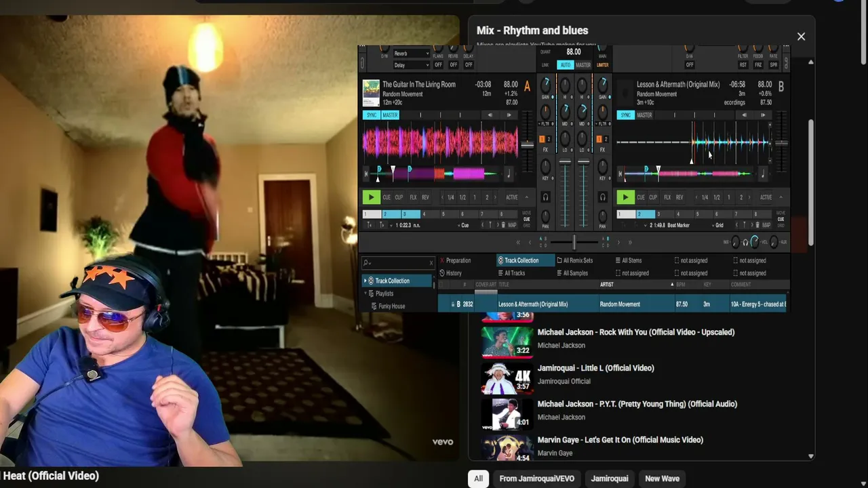Image resolution: width=868 pixels, height=488 pixels.
Task: Click the search magnifier in Traktor browser
Action: (x=366, y=263)
